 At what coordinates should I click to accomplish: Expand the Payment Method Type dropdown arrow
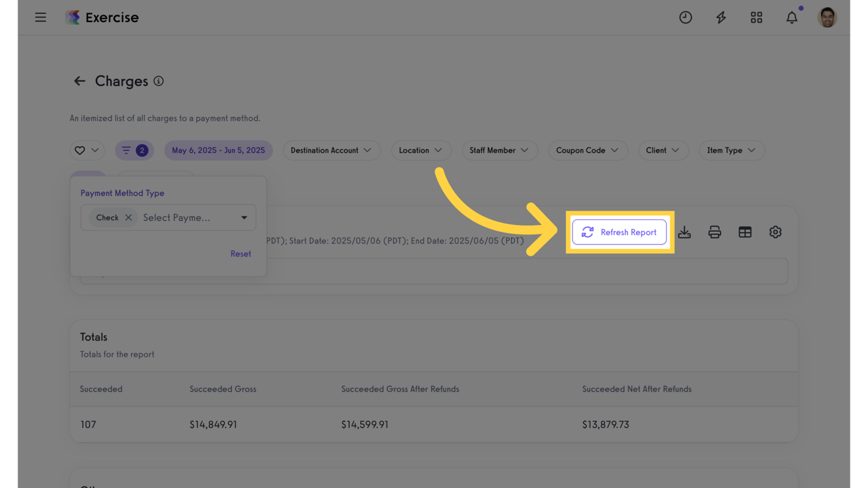244,217
